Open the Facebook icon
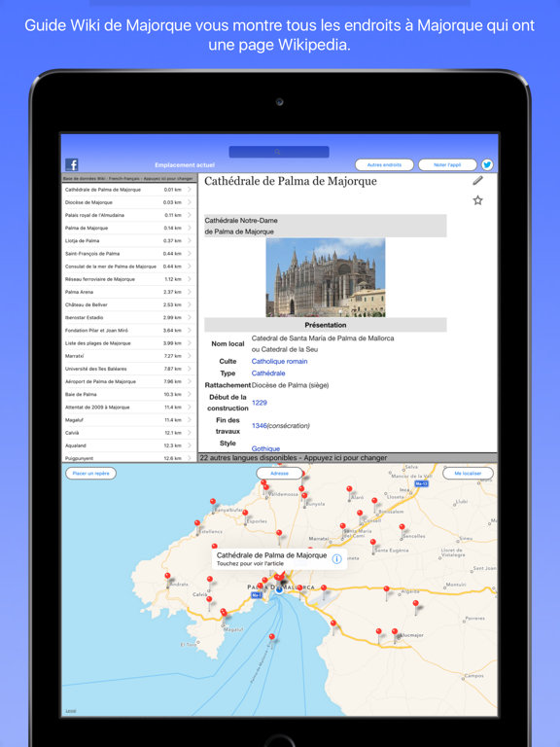This screenshot has width=560, height=747. (x=72, y=164)
